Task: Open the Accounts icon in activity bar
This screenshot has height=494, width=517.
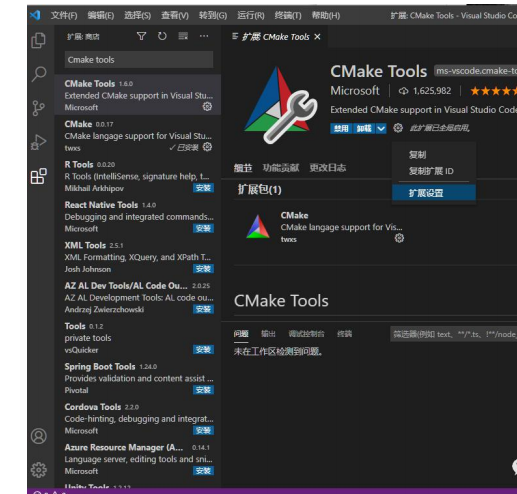Action: [39, 436]
